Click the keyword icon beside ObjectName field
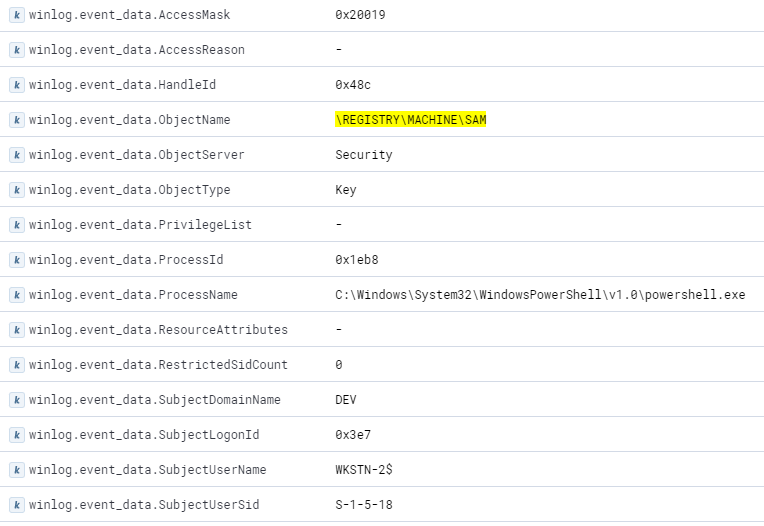Screen dimensions: 764x526 tap(16, 120)
